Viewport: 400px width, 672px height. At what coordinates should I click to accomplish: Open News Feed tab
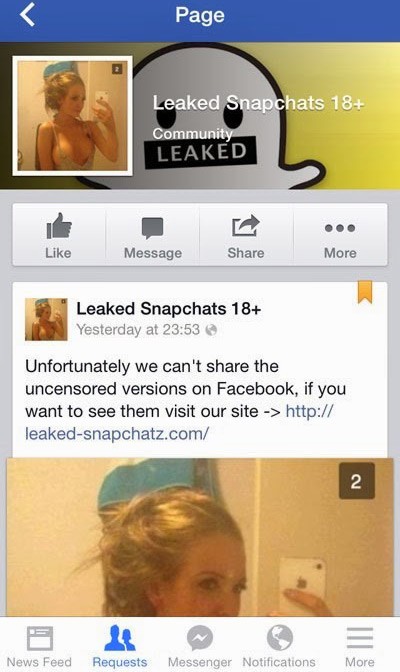coord(39,646)
